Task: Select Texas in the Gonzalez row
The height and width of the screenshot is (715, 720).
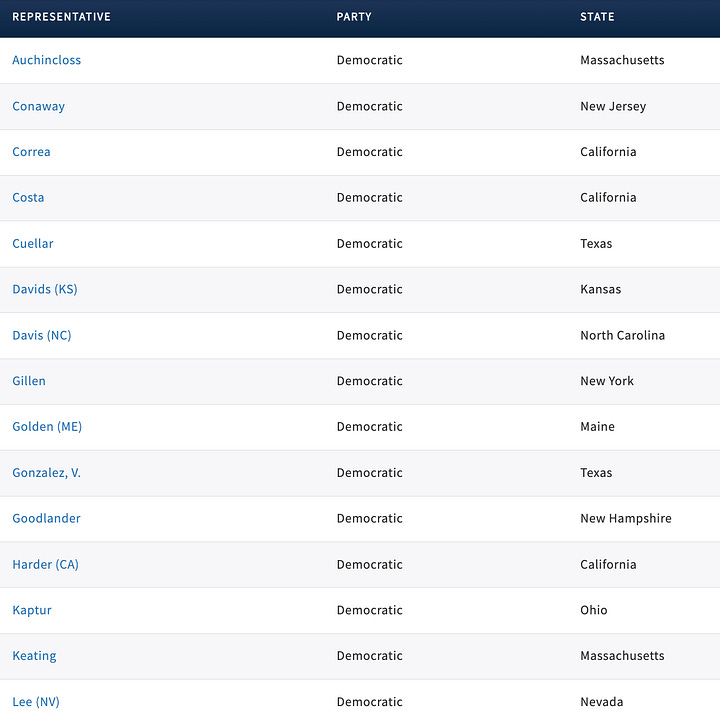Action: pyautogui.click(x=596, y=473)
